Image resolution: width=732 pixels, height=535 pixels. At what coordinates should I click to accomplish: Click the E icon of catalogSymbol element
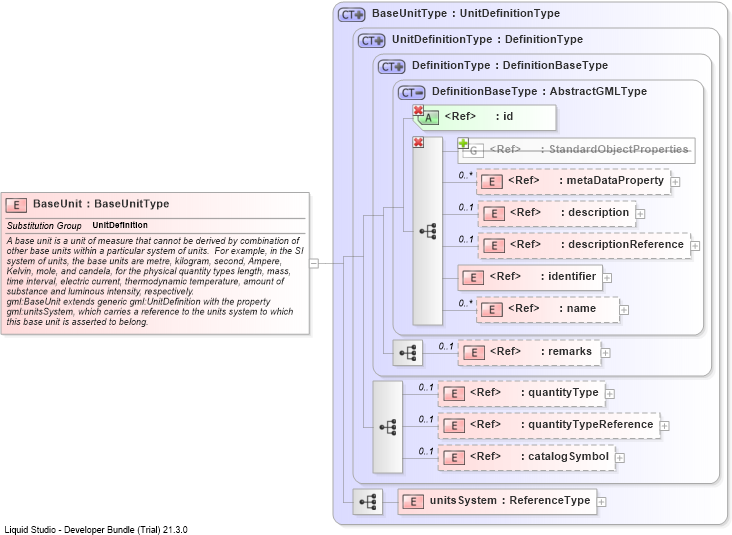tap(454, 458)
